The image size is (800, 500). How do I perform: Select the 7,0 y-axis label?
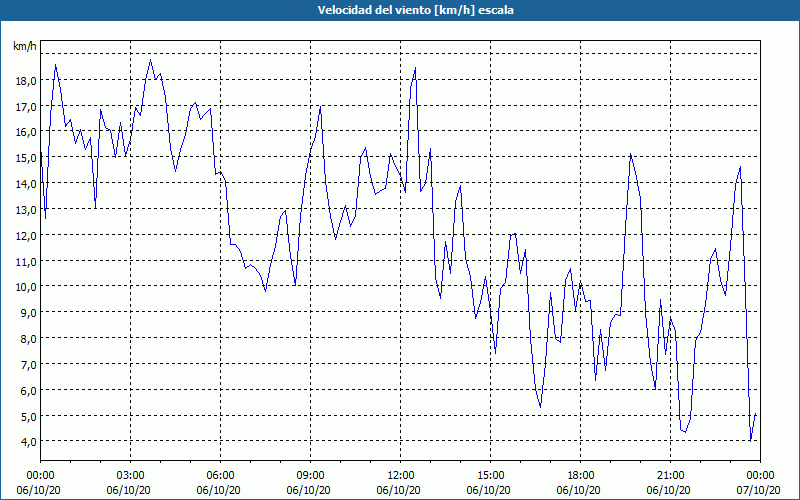coord(30,365)
